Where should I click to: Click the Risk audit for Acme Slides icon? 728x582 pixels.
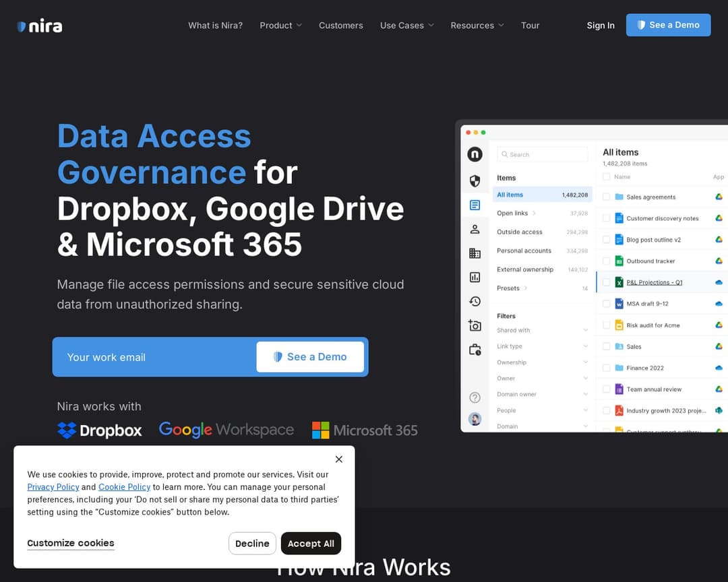point(619,325)
